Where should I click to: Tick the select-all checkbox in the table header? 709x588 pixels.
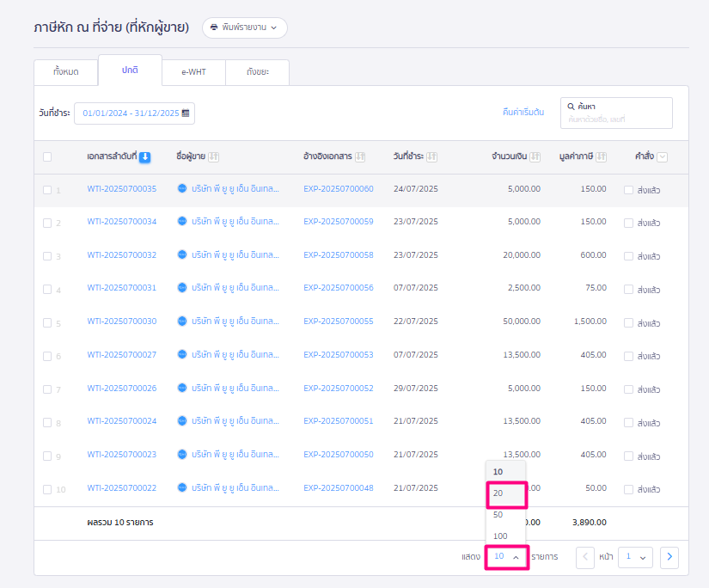point(47,157)
